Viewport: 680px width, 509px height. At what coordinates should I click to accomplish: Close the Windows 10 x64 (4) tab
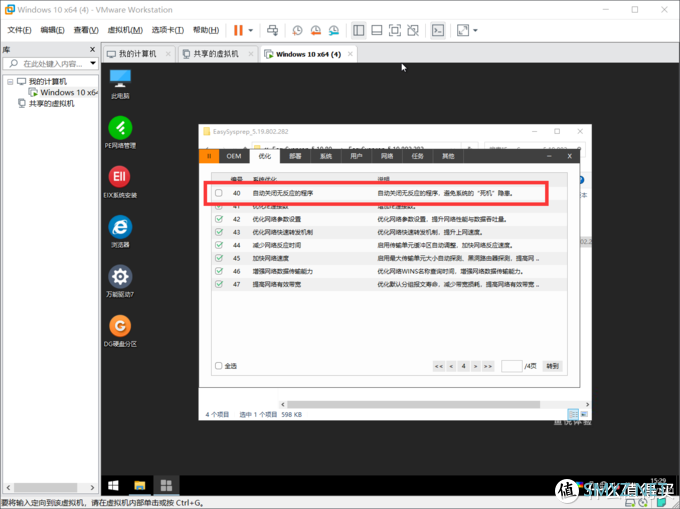click(350, 54)
